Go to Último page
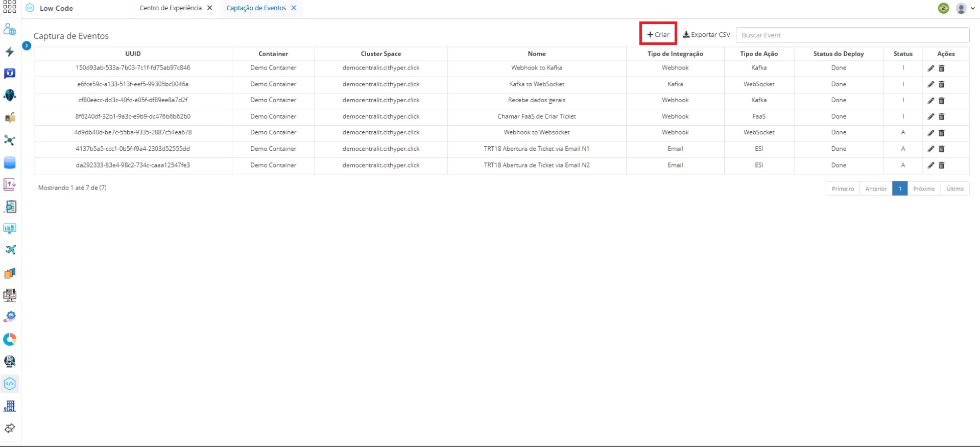Image resolution: width=980 pixels, height=447 pixels. [955, 189]
